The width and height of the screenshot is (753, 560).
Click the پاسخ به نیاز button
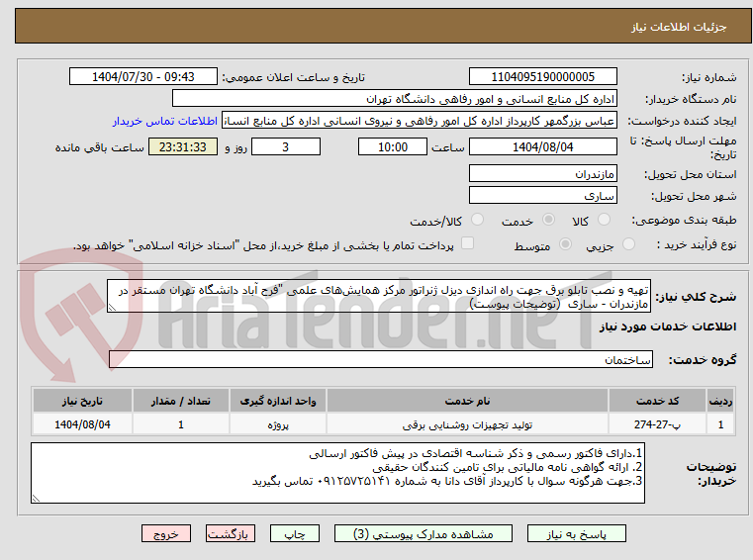[x=576, y=534]
